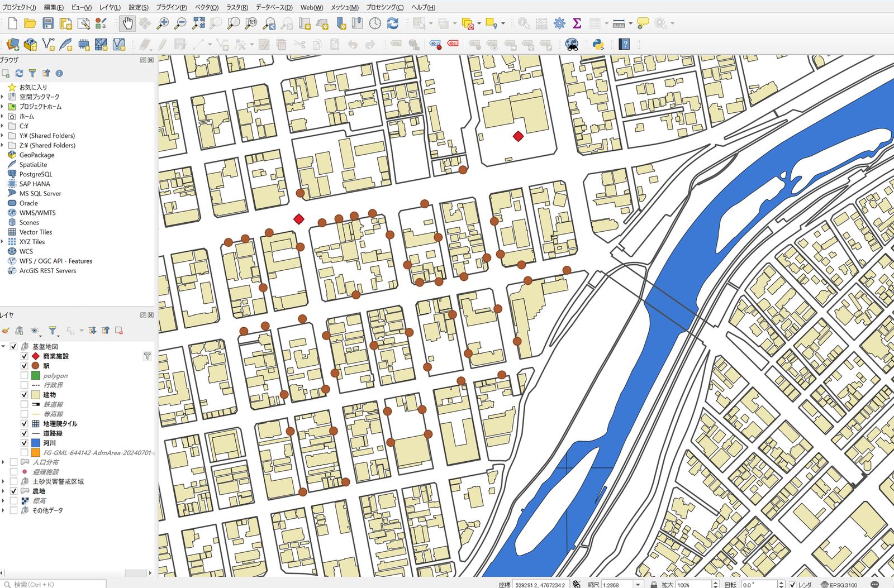Open the プロジェクト menu
This screenshot has height=588, width=894.
(x=19, y=7)
